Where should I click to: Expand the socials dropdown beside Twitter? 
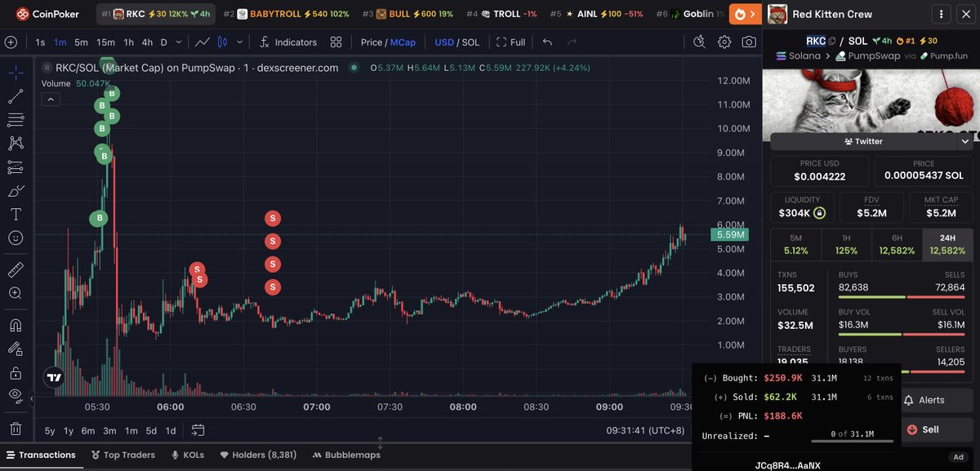pyautogui.click(x=965, y=141)
